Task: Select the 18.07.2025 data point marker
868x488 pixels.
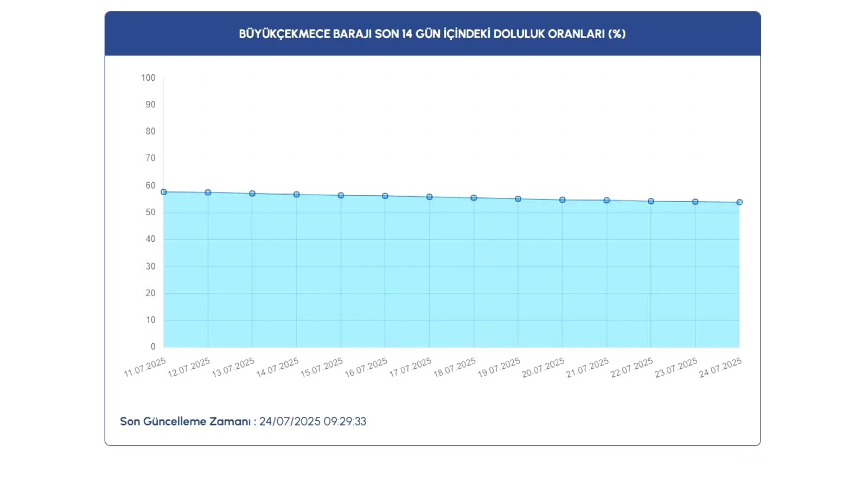Action: pyautogui.click(x=474, y=198)
